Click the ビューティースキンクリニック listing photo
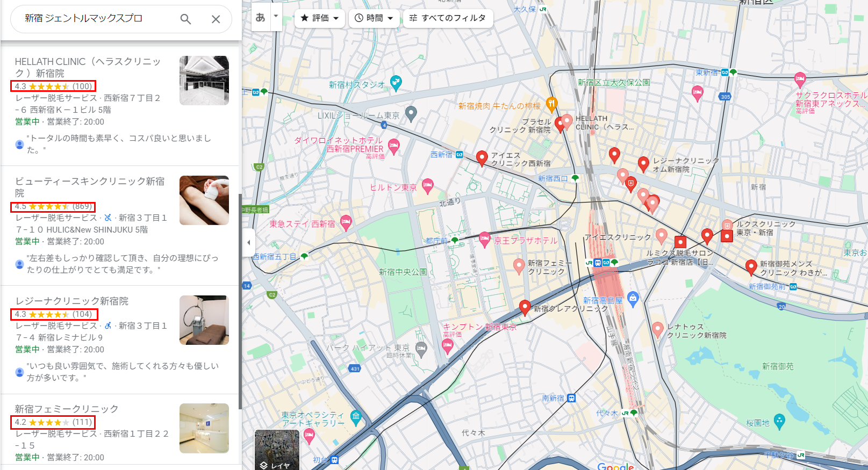868x470 pixels. 204,200
